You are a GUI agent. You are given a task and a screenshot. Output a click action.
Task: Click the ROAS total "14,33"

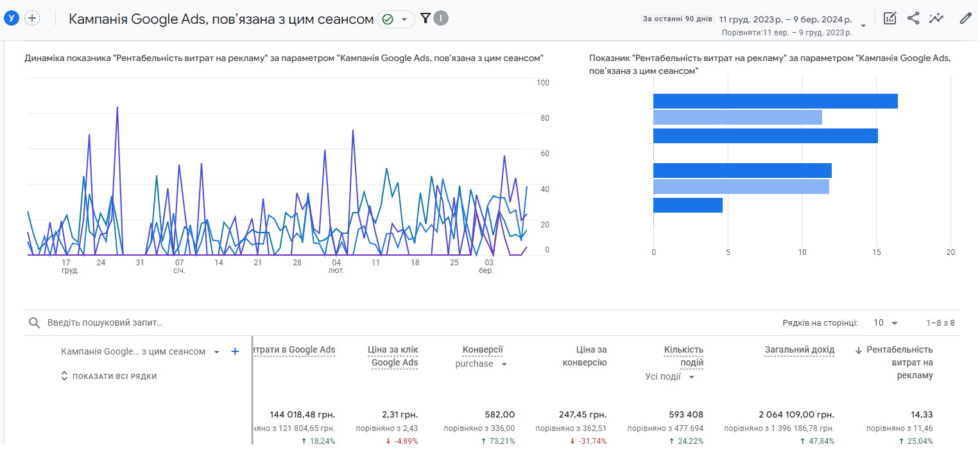pos(922,415)
